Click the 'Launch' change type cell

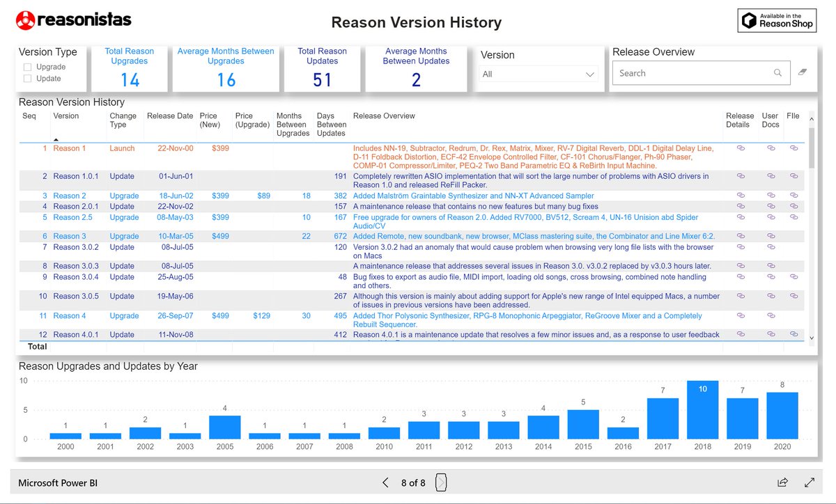[x=122, y=148]
